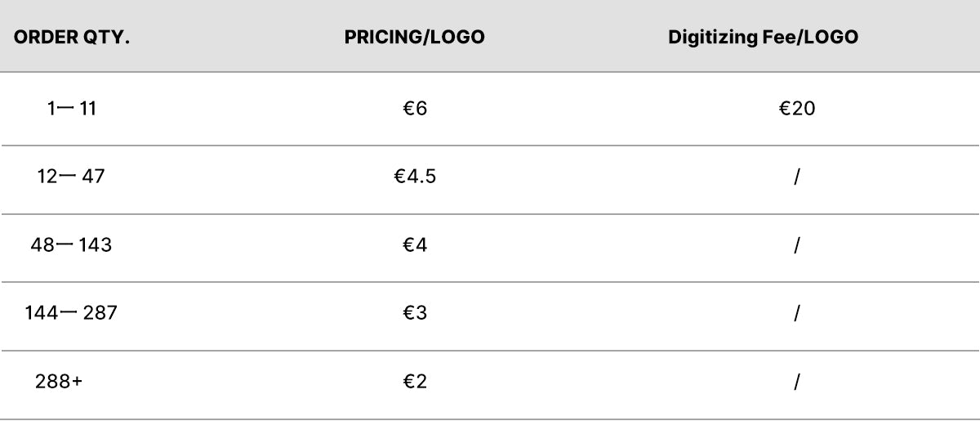Click the €4 price value
Screen dimensions: 980x421
pyautogui.click(x=414, y=244)
